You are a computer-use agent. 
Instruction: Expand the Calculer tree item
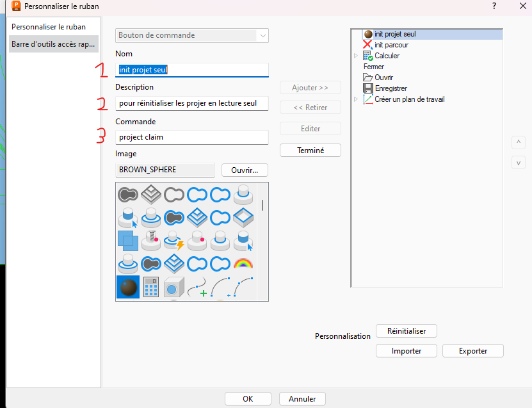point(356,56)
